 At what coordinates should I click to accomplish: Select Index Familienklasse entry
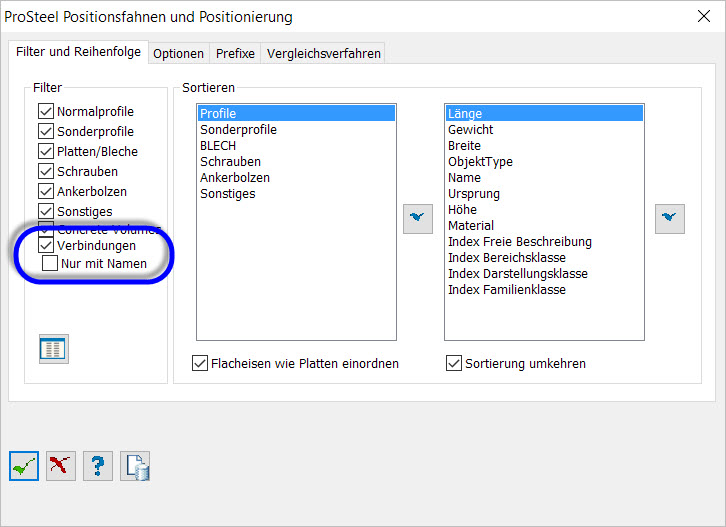[x=544, y=289]
